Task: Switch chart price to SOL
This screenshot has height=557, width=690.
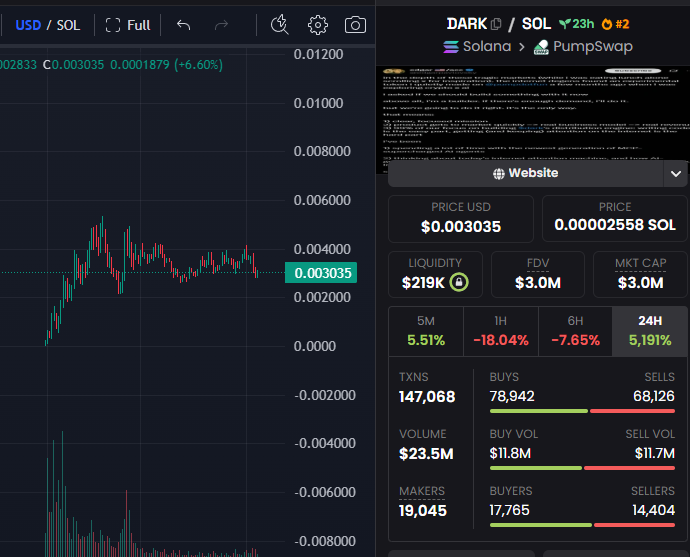Action: [68, 25]
